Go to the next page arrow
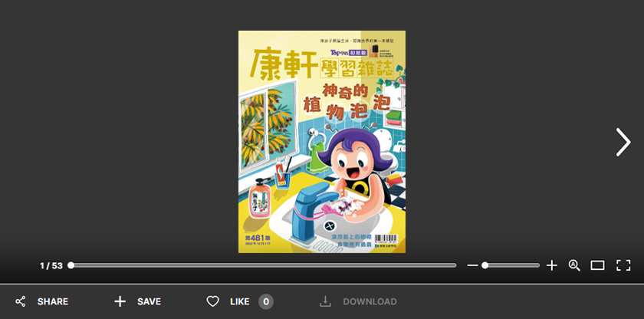Image resolution: width=644 pixels, height=319 pixels. click(x=623, y=142)
